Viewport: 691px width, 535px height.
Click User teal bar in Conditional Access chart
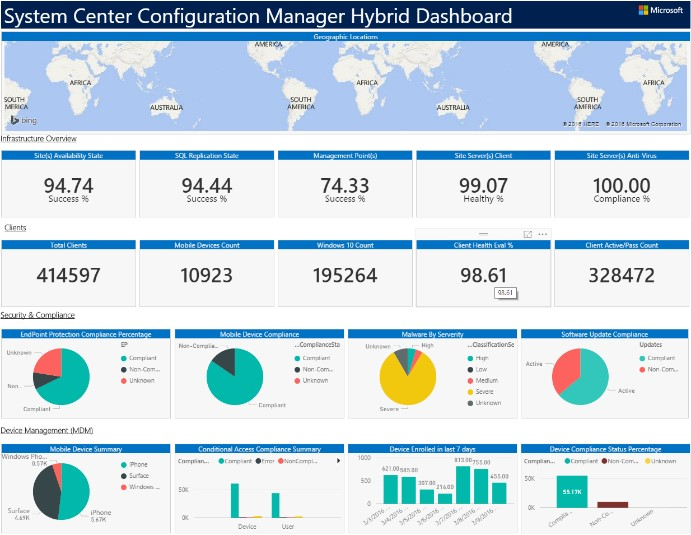[x=275, y=505]
